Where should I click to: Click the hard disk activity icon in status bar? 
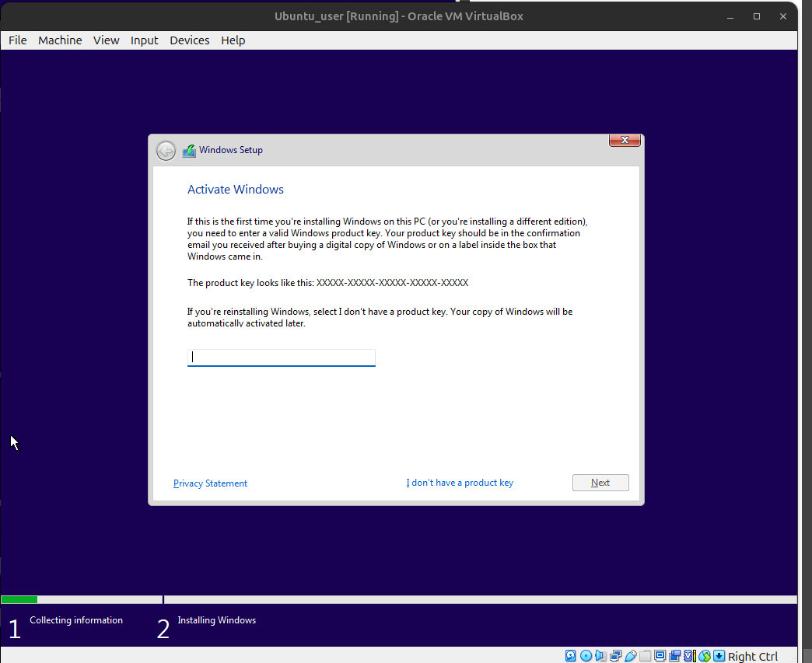571,656
